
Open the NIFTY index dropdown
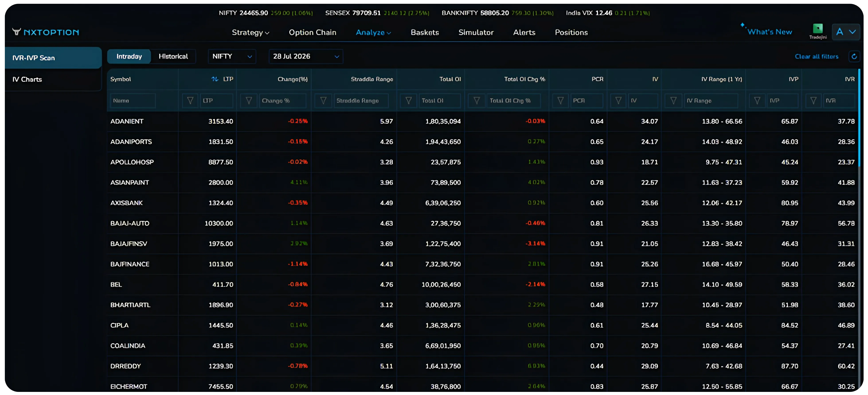pyautogui.click(x=232, y=56)
